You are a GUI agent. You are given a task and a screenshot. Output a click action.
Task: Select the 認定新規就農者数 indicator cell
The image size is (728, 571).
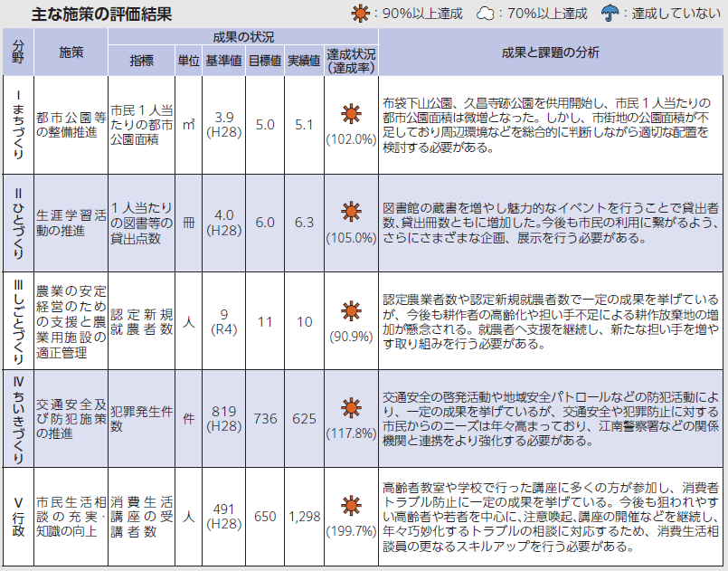[142, 321]
